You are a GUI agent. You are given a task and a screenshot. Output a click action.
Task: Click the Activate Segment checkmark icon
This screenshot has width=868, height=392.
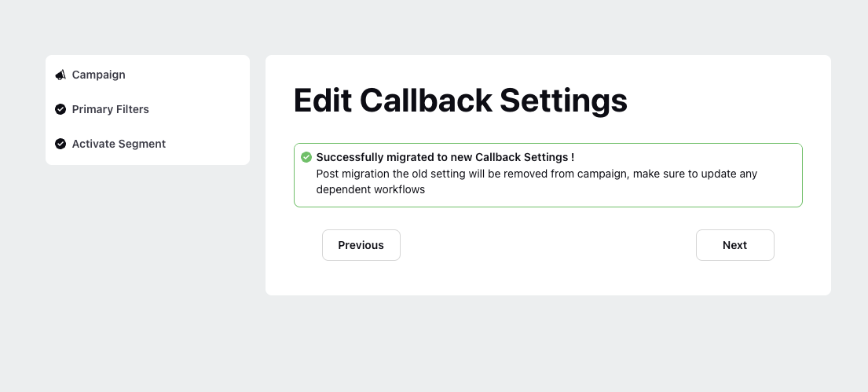[60, 144]
